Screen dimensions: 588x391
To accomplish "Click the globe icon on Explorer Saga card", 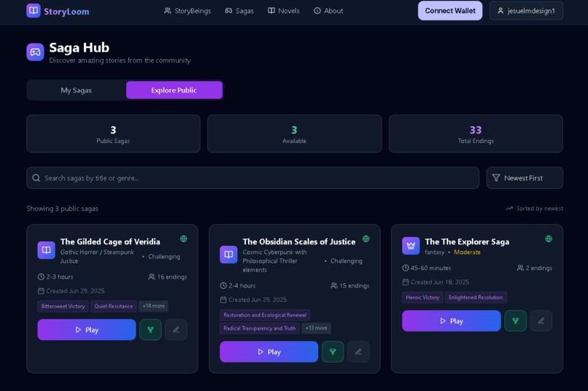I will click(x=549, y=239).
